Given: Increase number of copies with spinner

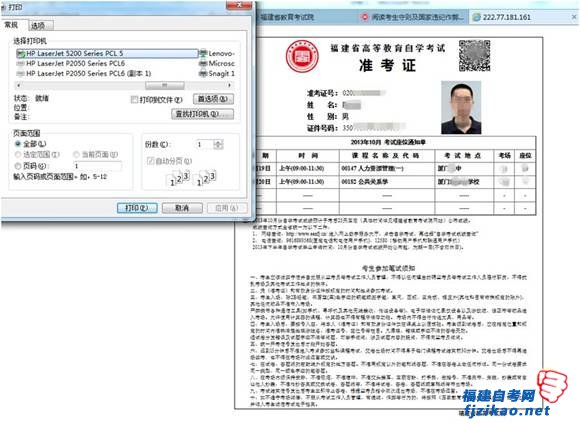Looking at the screenshot, I should point(219,142).
